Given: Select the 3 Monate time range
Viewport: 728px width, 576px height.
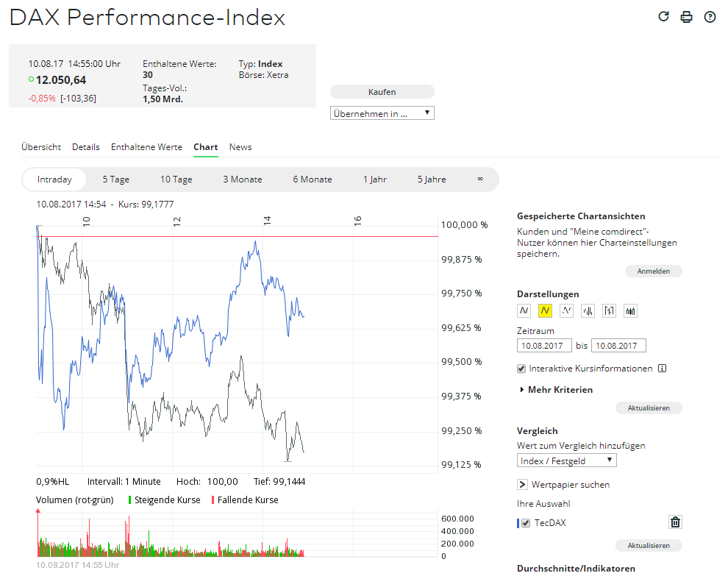Looking at the screenshot, I should (243, 179).
